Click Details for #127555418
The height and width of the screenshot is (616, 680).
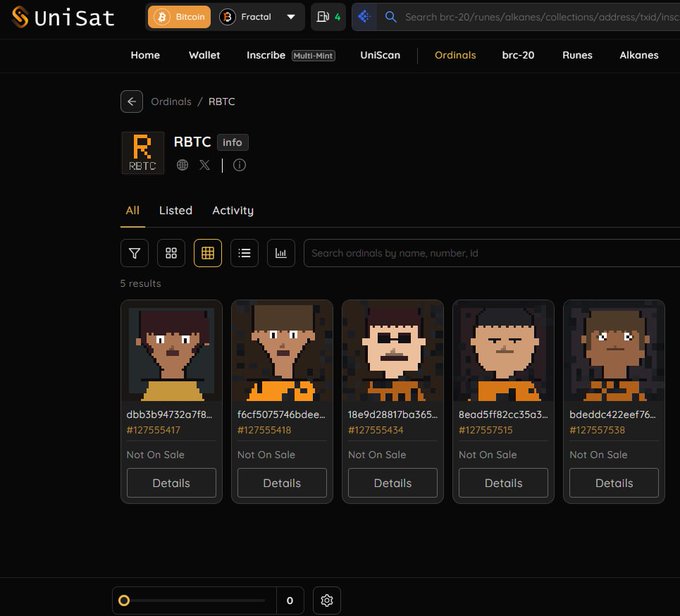(x=282, y=483)
